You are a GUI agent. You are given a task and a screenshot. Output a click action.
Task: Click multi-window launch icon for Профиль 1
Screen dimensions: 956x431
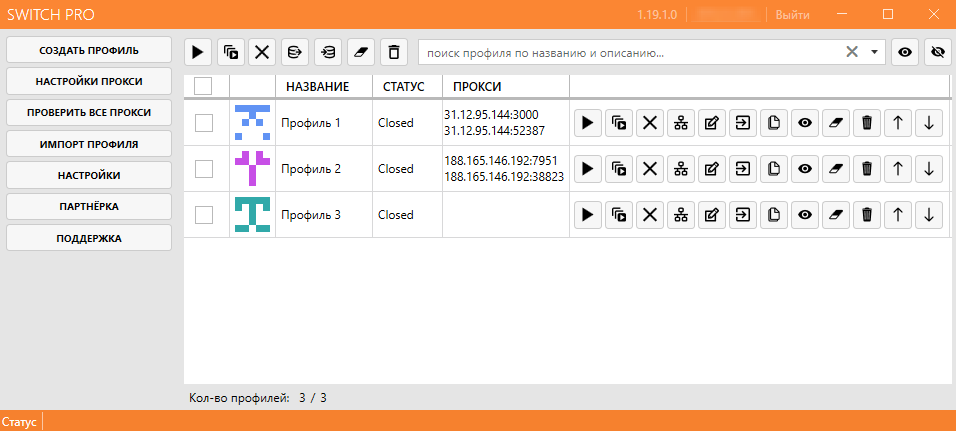[619, 123]
